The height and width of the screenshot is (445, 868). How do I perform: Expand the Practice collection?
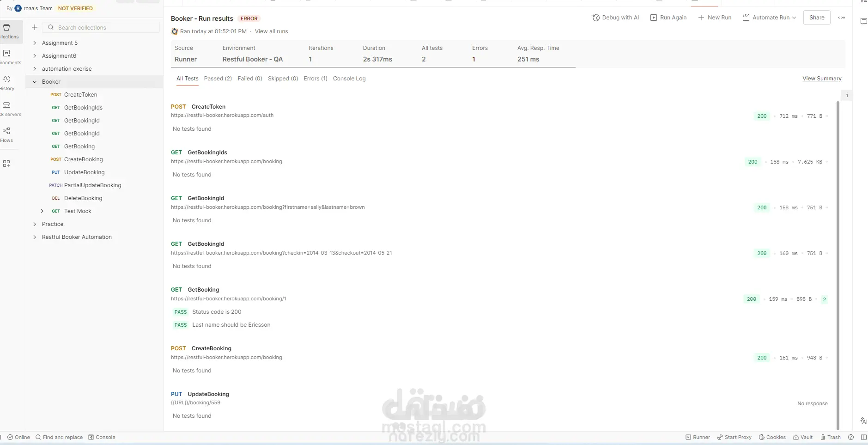(x=35, y=224)
